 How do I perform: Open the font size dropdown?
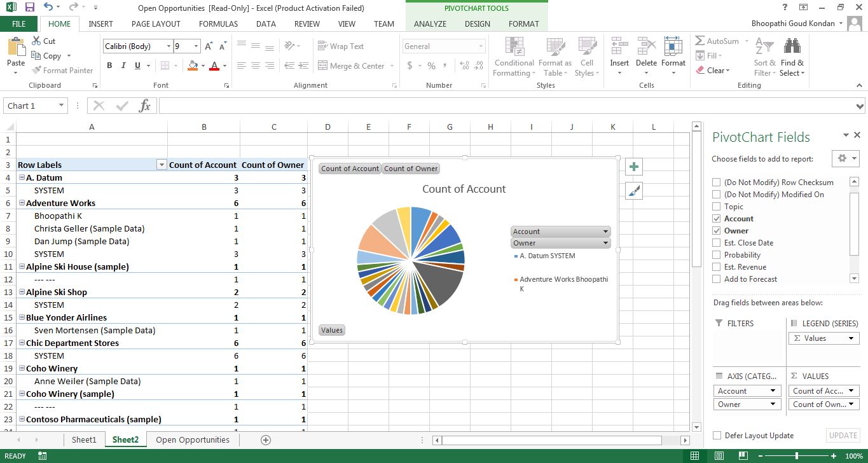coord(196,46)
